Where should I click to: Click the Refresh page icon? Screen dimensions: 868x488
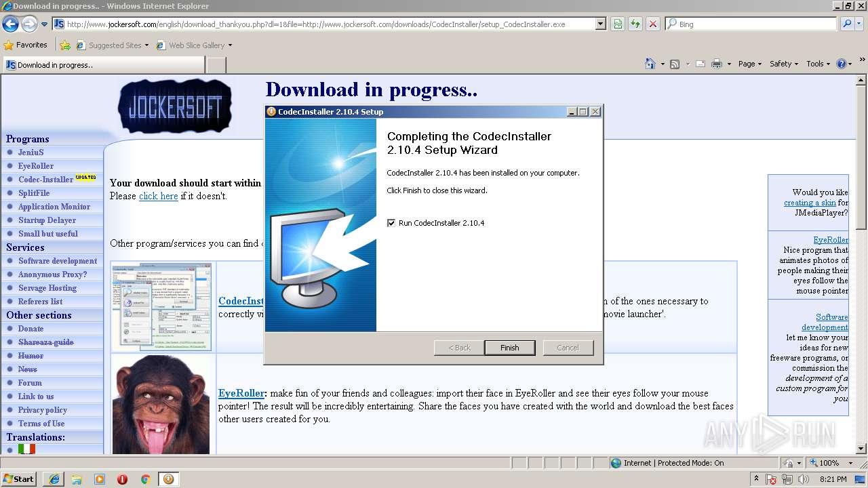pos(635,24)
